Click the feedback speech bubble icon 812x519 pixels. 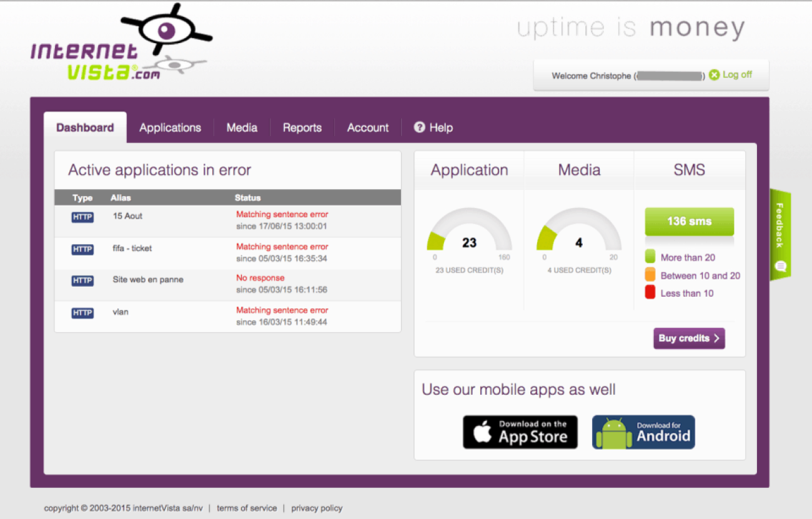pyautogui.click(x=781, y=265)
